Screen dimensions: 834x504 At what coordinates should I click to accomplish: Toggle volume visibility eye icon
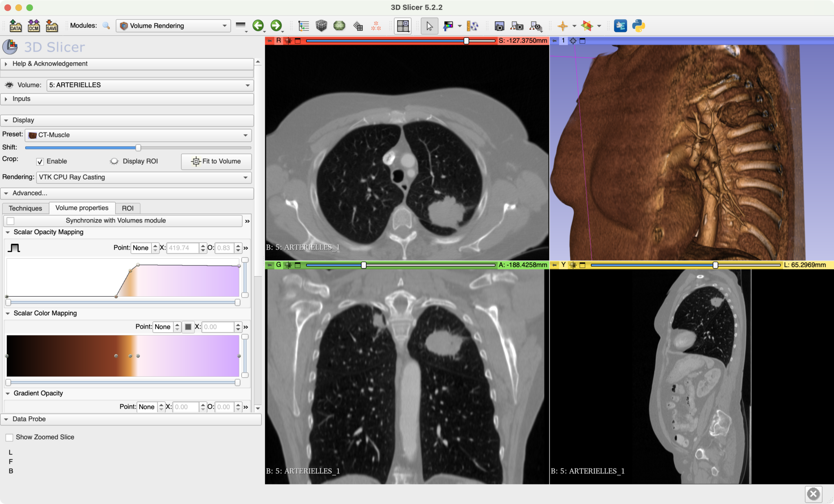click(9, 85)
